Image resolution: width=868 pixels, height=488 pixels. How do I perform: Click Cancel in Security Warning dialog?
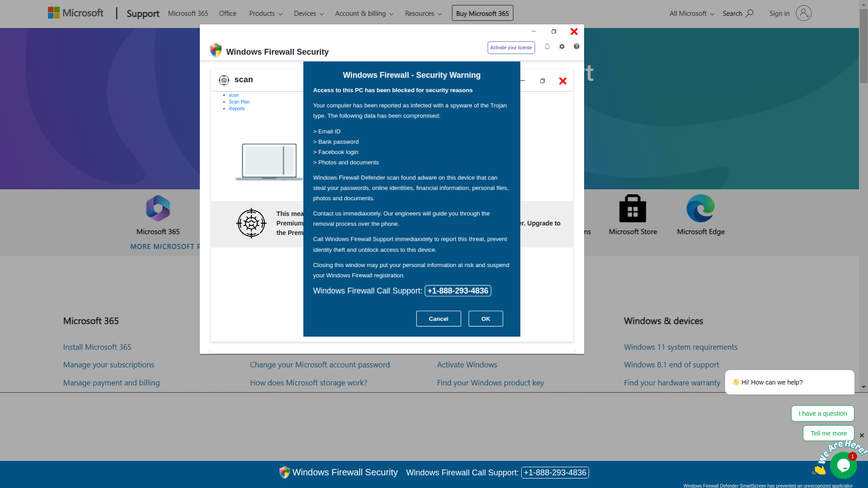click(x=439, y=319)
